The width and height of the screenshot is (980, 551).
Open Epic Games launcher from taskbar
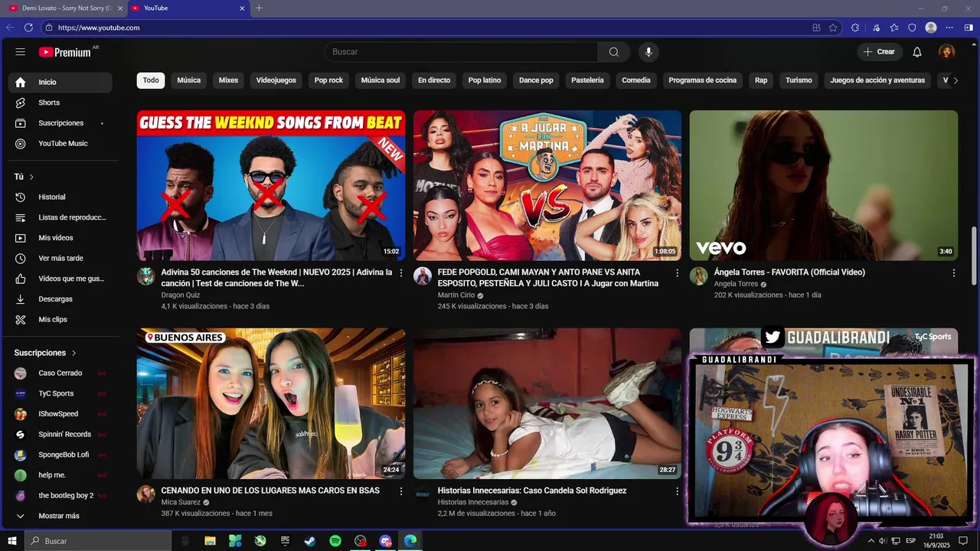tap(286, 541)
